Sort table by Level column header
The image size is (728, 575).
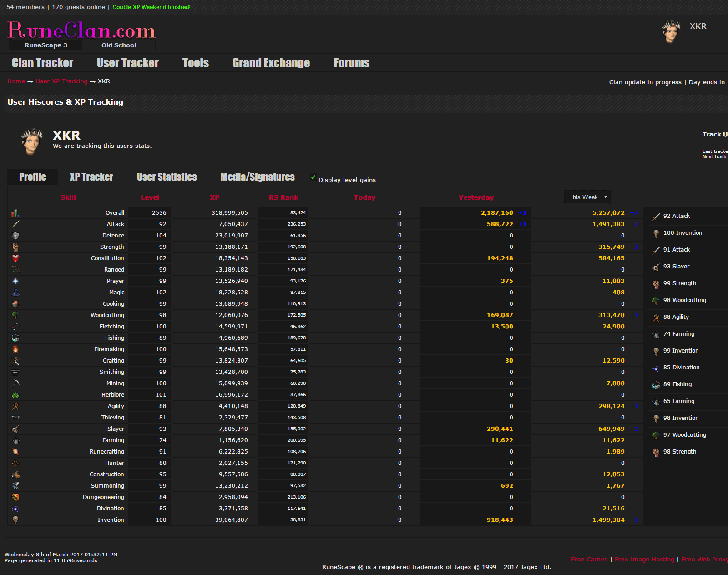coord(150,197)
